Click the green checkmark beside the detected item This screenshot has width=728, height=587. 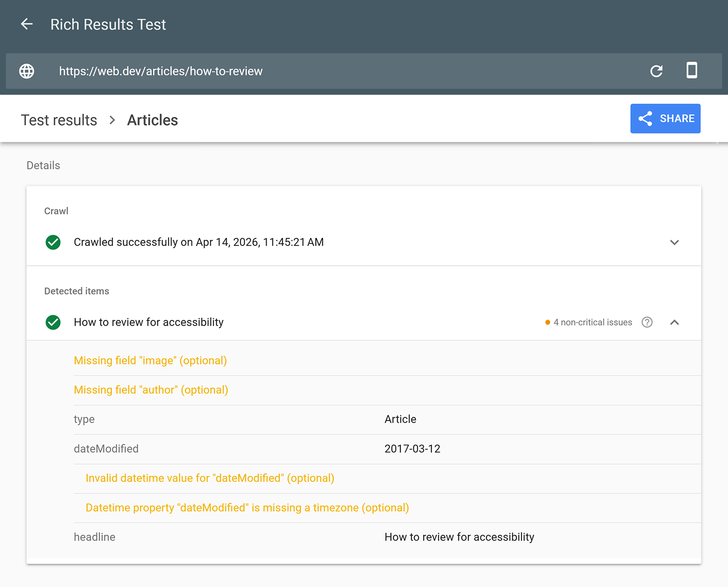pyautogui.click(x=53, y=322)
